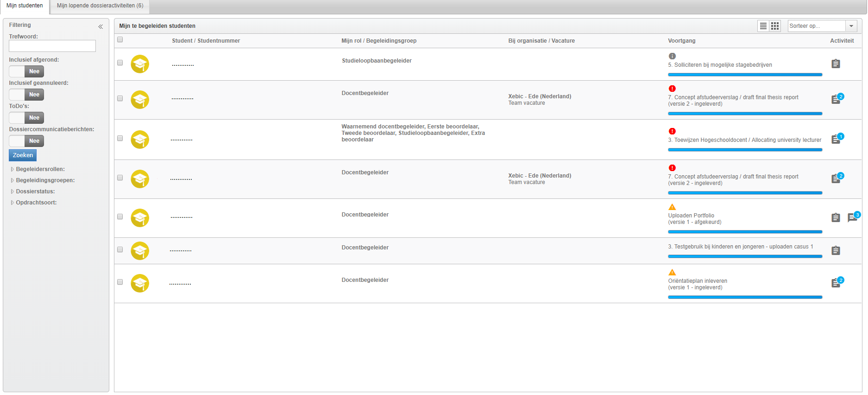Open the Sorteer op dropdown arrow
The image size is (868, 395).
pos(851,26)
